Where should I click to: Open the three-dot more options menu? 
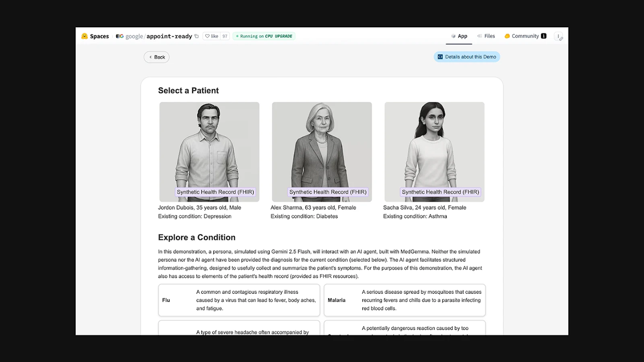tap(559, 36)
